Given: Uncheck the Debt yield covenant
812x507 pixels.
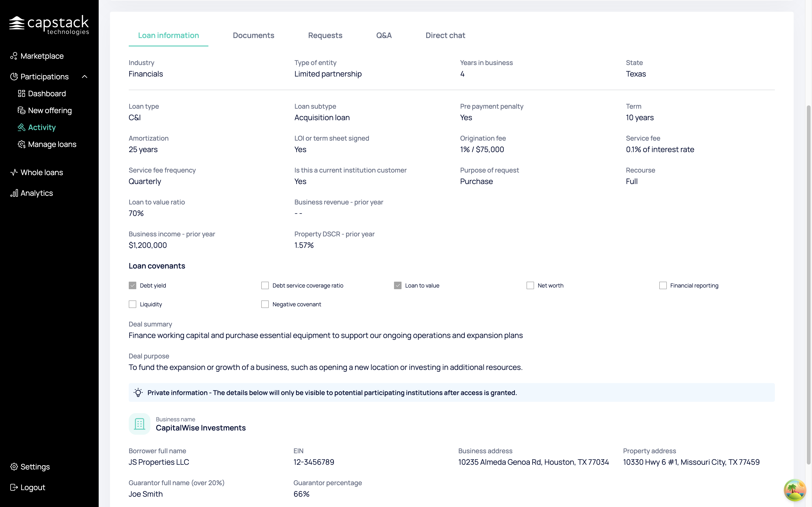Looking at the screenshot, I should coord(133,285).
